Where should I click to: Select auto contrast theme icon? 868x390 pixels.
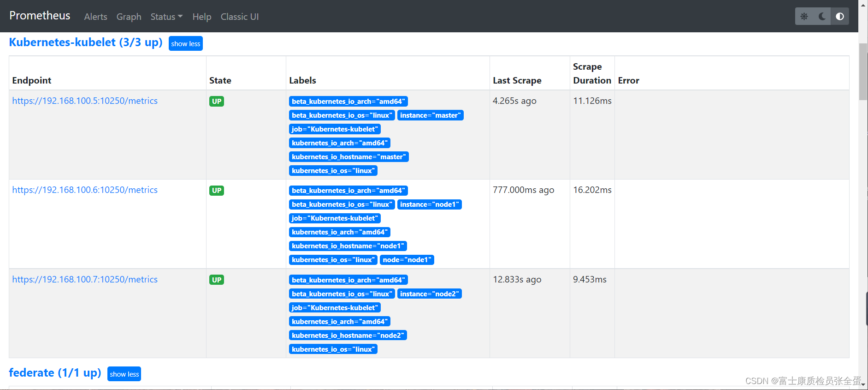tap(840, 17)
